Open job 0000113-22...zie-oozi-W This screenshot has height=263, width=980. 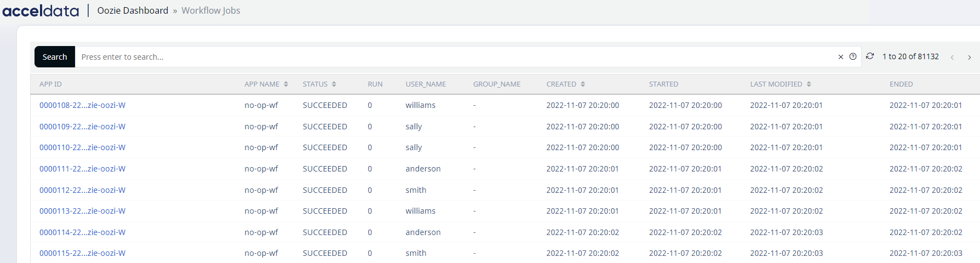coord(82,211)
